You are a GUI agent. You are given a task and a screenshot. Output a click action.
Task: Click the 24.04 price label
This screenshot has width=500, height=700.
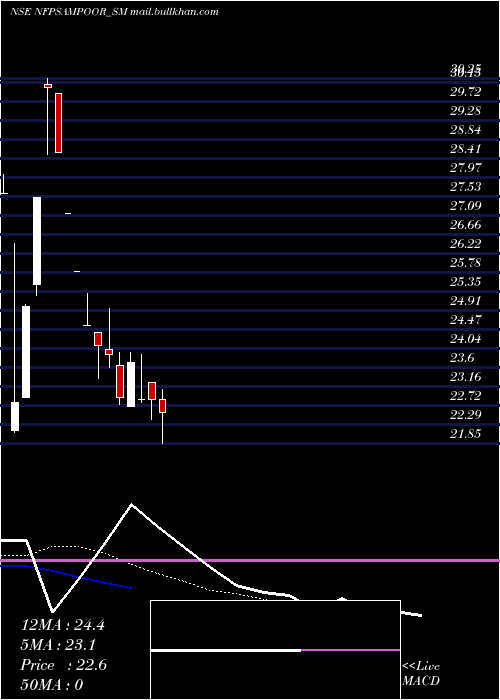[x=466, y=339]
